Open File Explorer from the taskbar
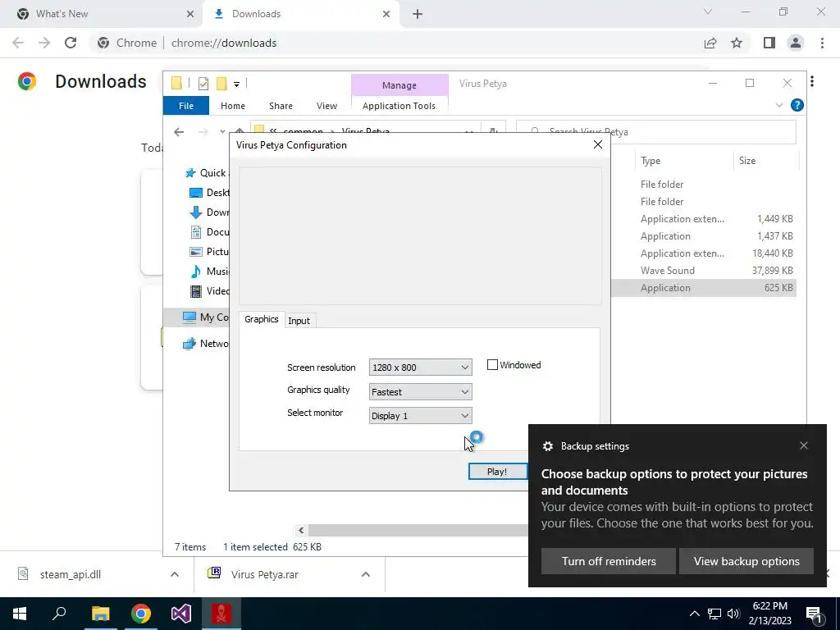Viewport: 840px width, 630px height. (x=100, y=614)
